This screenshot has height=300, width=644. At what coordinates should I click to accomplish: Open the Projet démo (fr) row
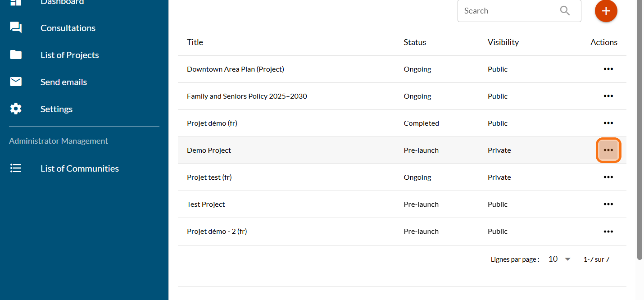point(212,123)
